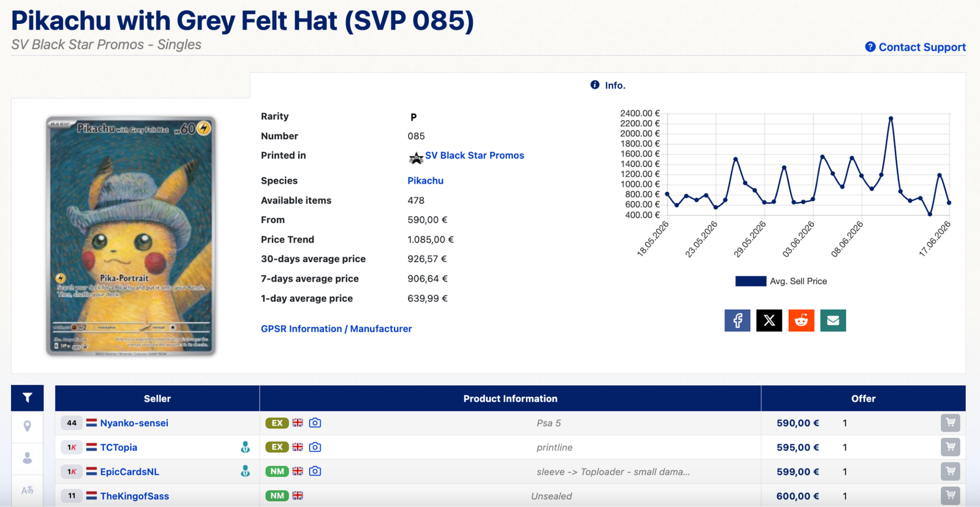Click the "Psa 5" comment text
The image size is (980, 507).
coord(549,423)
